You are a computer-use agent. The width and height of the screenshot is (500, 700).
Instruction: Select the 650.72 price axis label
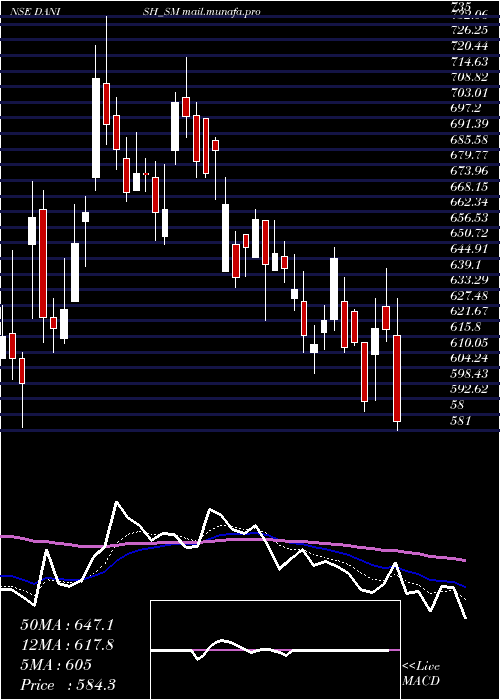coord(471,232)
